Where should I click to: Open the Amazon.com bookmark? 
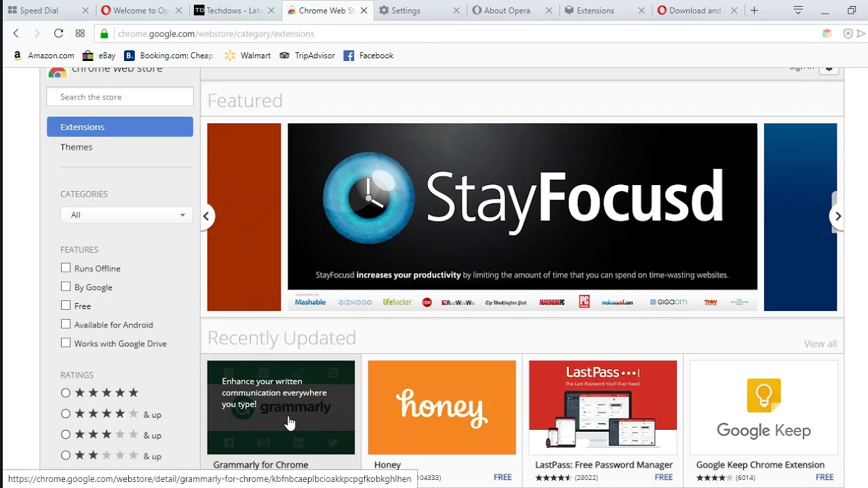tap(43, 56)
